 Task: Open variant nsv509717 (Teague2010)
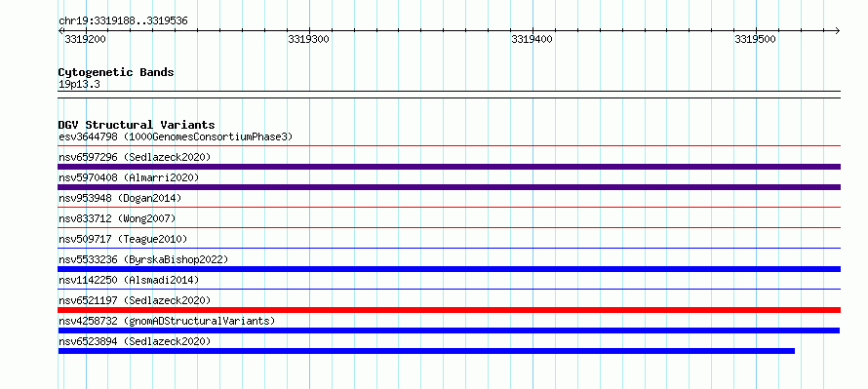[x=123, y=239]
